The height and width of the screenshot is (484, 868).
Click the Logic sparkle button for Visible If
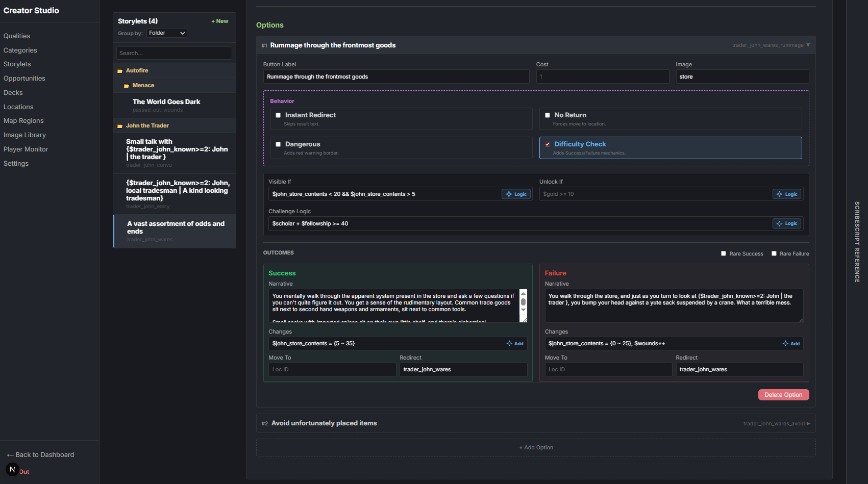pyautogui.click(x=516, y=194)
